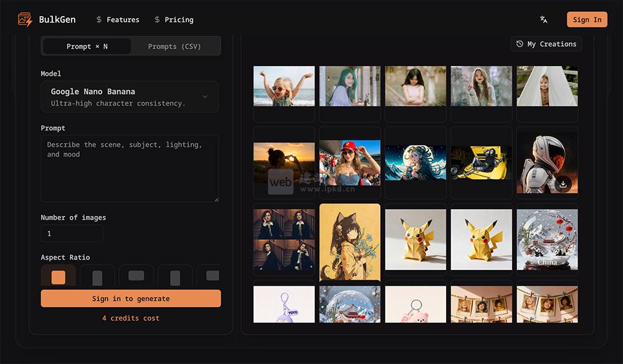Click the Number of images field
623x364 pixels.
tap(72, 234)
